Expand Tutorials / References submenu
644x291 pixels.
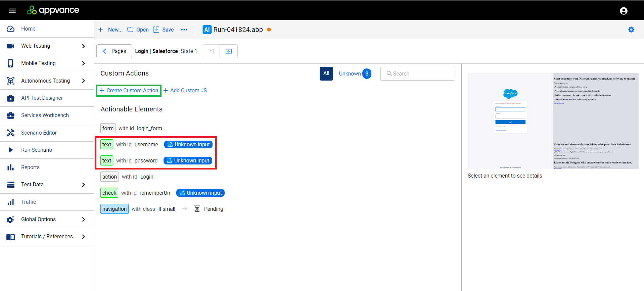tap(84, 237)
